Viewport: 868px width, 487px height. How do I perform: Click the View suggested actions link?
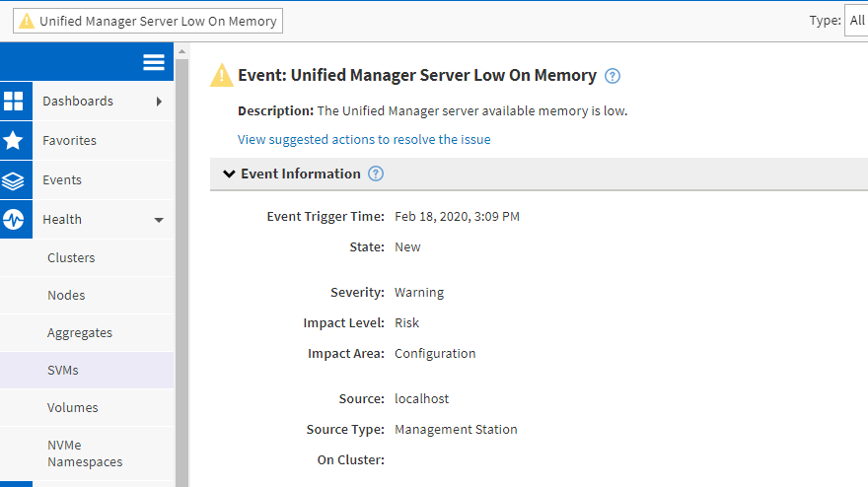364,140
